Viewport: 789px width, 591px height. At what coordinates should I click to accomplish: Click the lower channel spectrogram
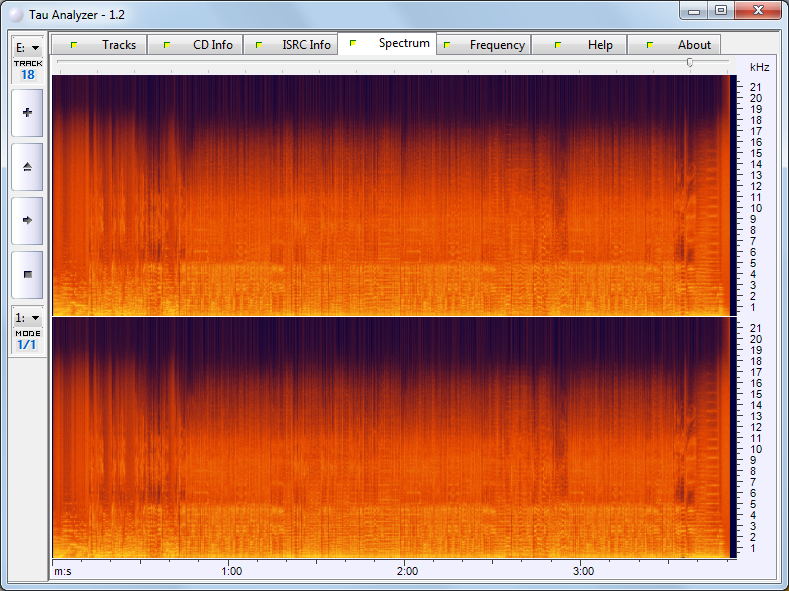[x=390, y=438]
